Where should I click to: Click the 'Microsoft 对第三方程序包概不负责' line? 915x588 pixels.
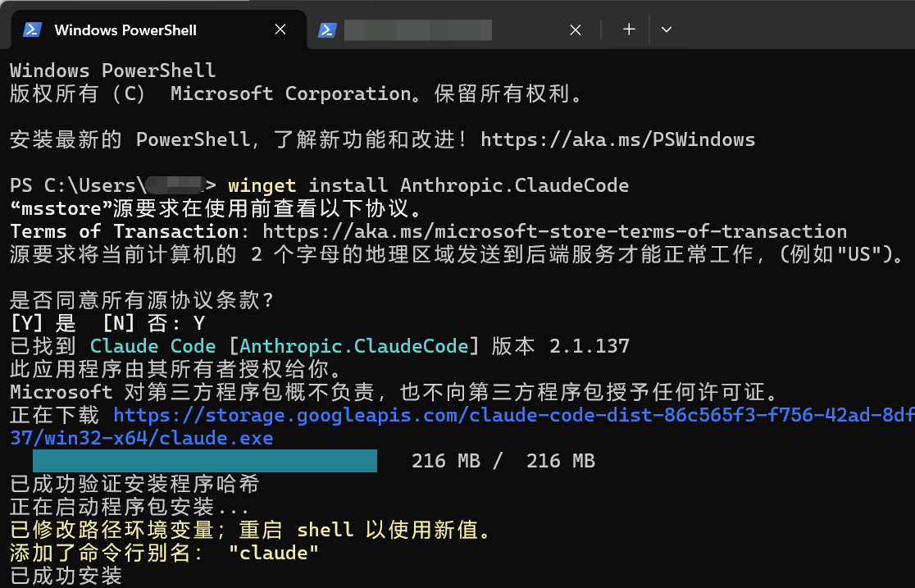394,392
